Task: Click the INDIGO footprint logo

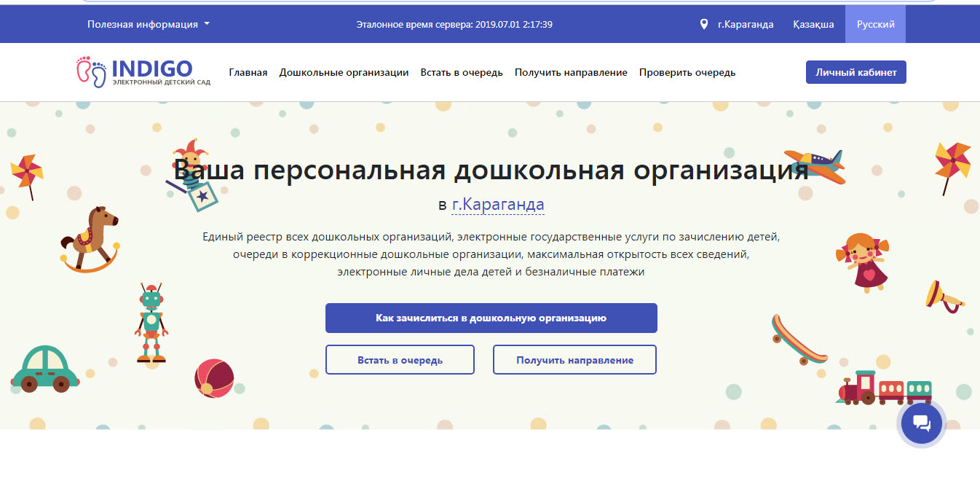Action: (92, 72)
